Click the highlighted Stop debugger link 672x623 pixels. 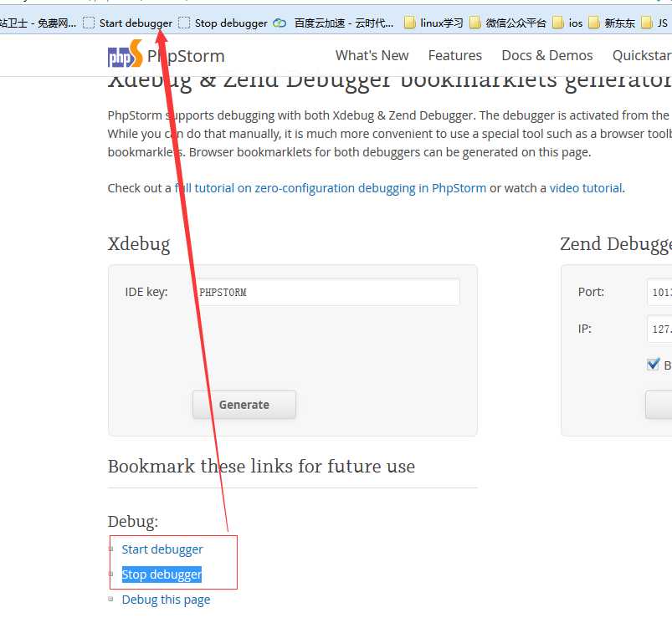point(162,574)
